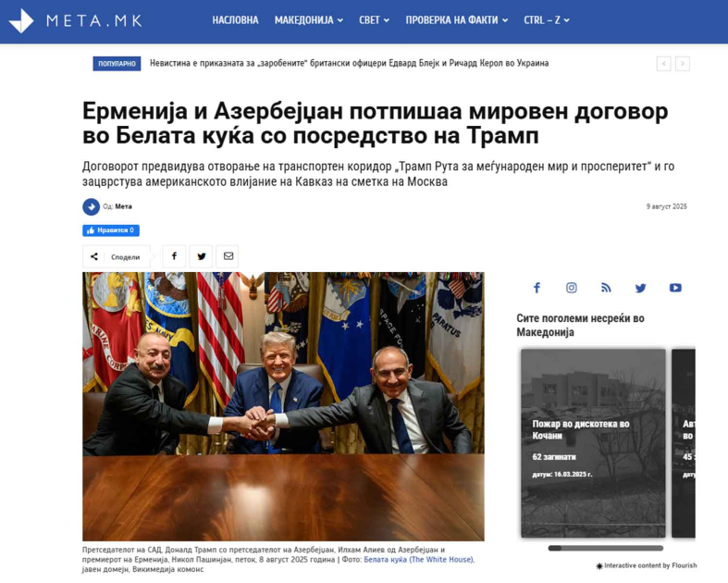
Task: Click the carousel horizontal scrollbar
Action: (605, 548)
